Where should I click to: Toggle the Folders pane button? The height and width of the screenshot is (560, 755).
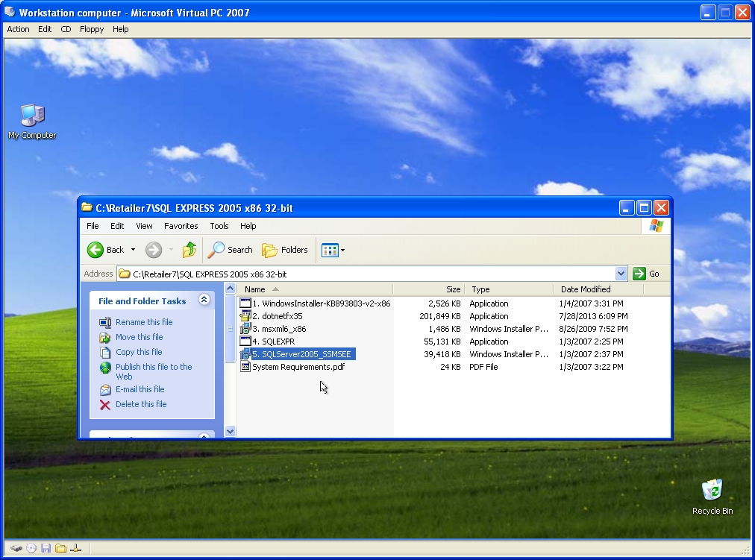(x=285, y=250)
